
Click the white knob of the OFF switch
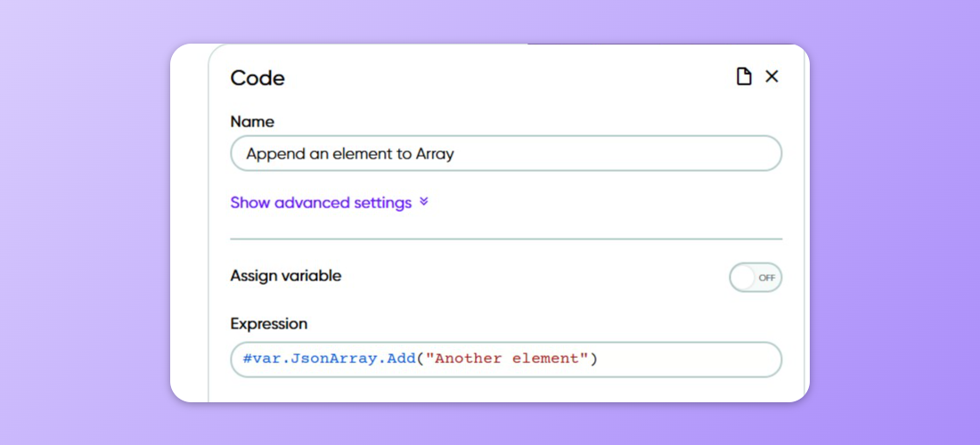click(743, 278)
